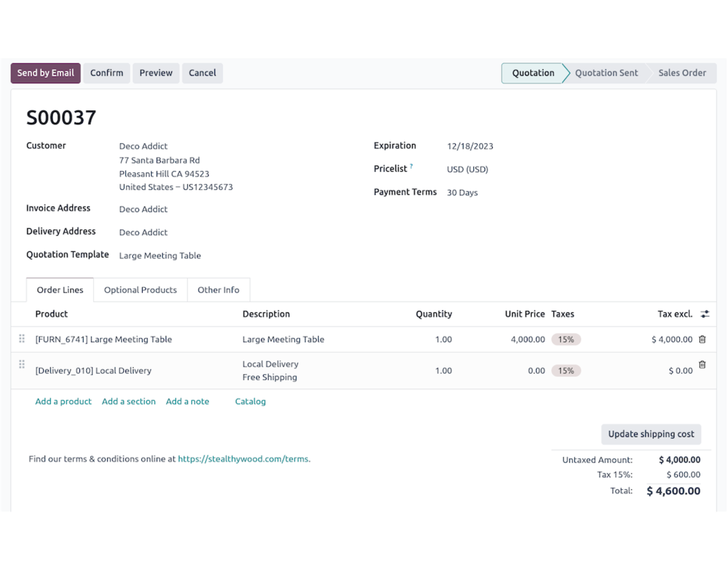This screenshot has width=728, height=569.
Task: Open the Payment Terms 30 Days field
Action: click(x=462, y=193)
